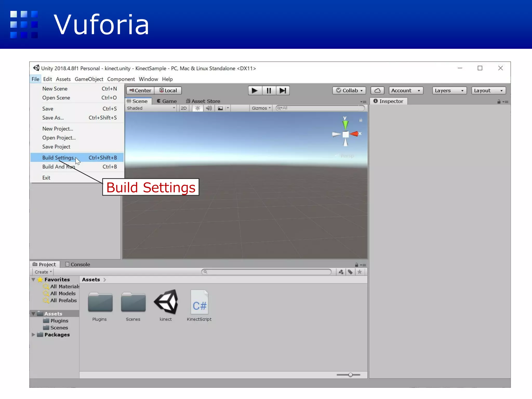Click the asset icon size slider
The height and width of the screenshot is (399, 532).
pyautogui.click(x=348, y=375)
